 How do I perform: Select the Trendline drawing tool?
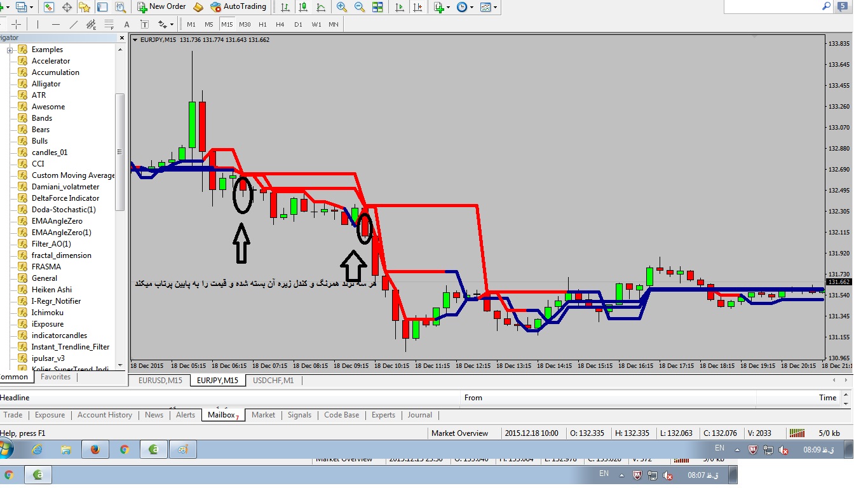point(74,24)
